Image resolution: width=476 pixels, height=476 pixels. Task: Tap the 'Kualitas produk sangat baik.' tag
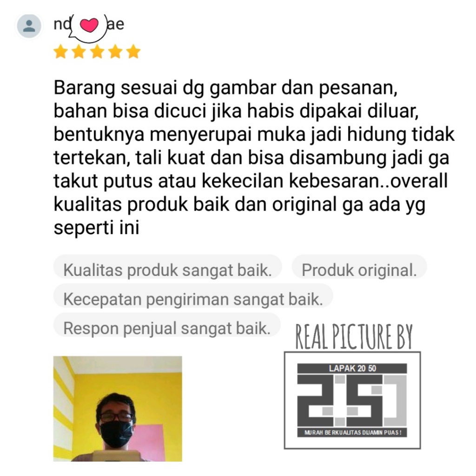[167, 270]
